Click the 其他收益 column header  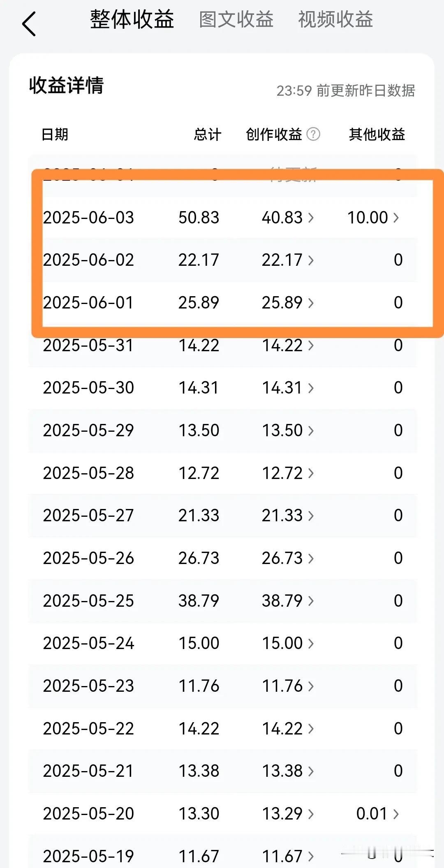pyautogui.click(x=377, y=134)
